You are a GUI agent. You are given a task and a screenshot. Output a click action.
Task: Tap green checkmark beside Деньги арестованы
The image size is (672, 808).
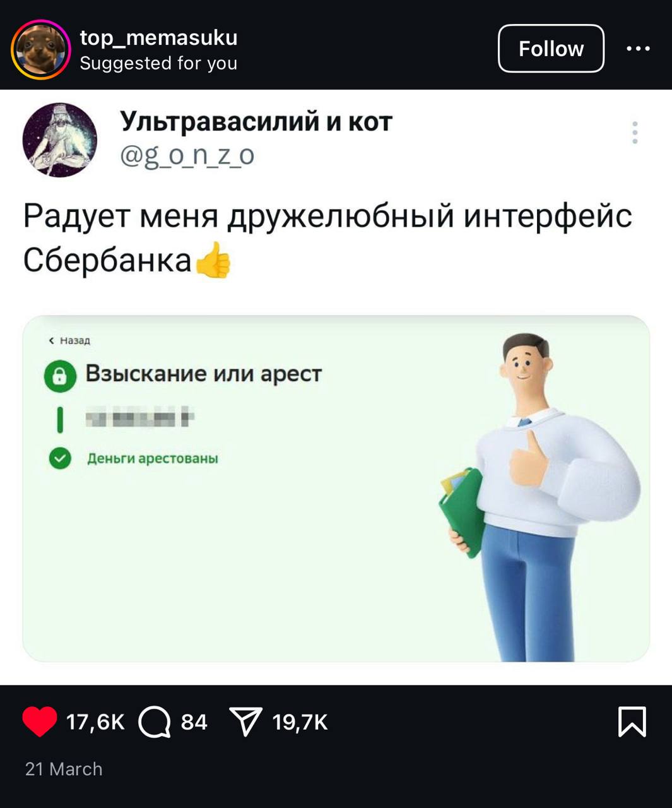tap(60, 458)
